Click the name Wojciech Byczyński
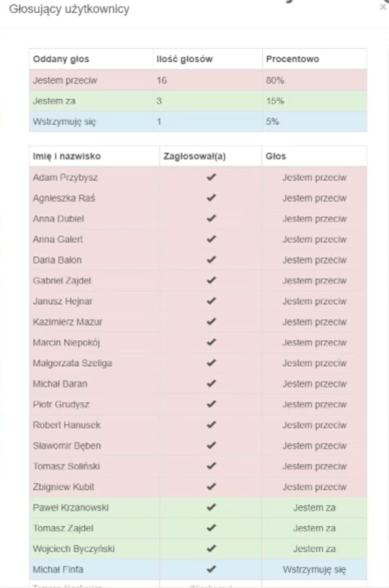389x588 pixels. coord(74,549)
